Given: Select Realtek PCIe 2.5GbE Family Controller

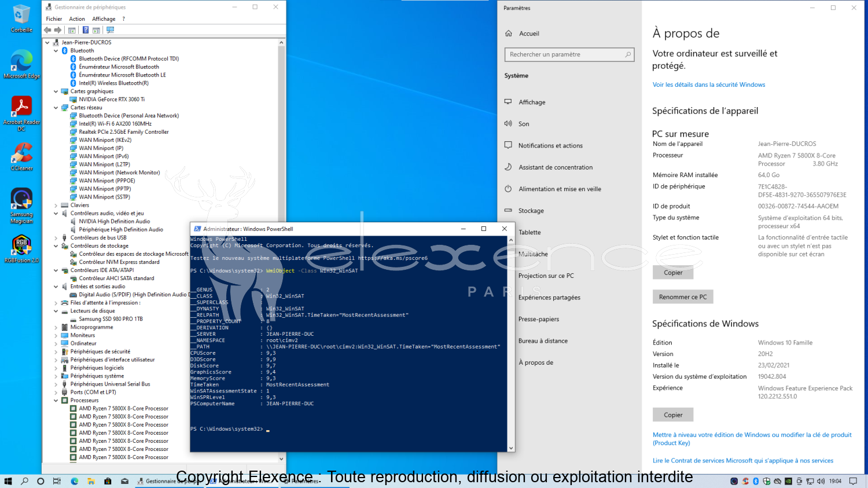Looking at the screenshot, I should pos(124,132).
